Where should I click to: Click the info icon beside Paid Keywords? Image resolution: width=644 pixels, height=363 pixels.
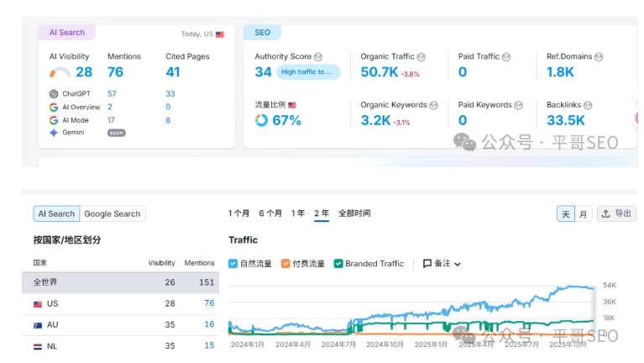click(519, 106)
